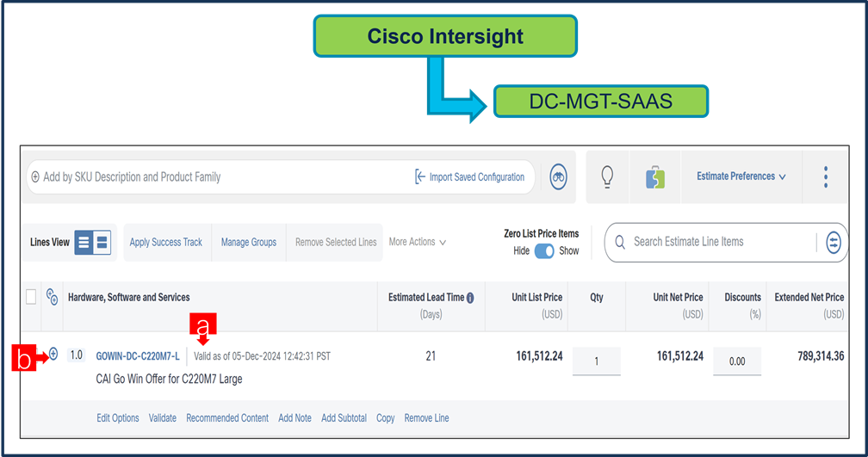Image resolution: width=868 pixels, height=457 pixels.
Task: Click Extended Net Price value 789,314.36
Action: coord(821,356)
